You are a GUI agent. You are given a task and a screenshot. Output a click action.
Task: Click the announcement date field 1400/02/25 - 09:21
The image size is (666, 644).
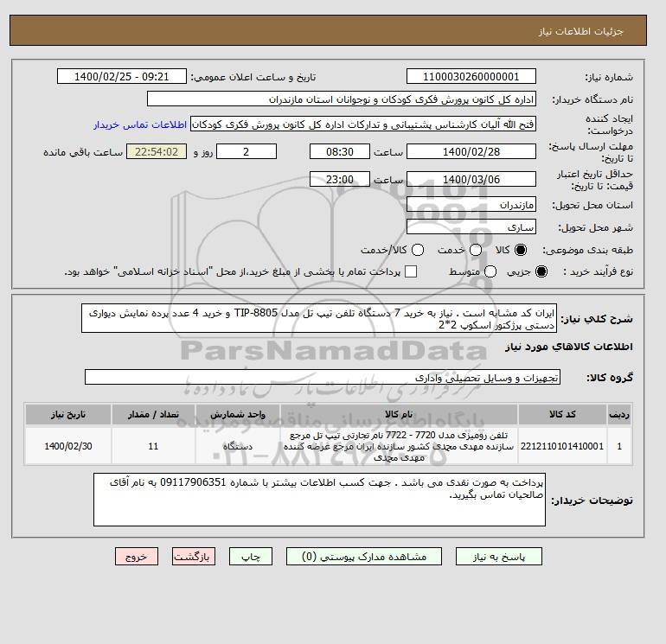coord(121,76)
